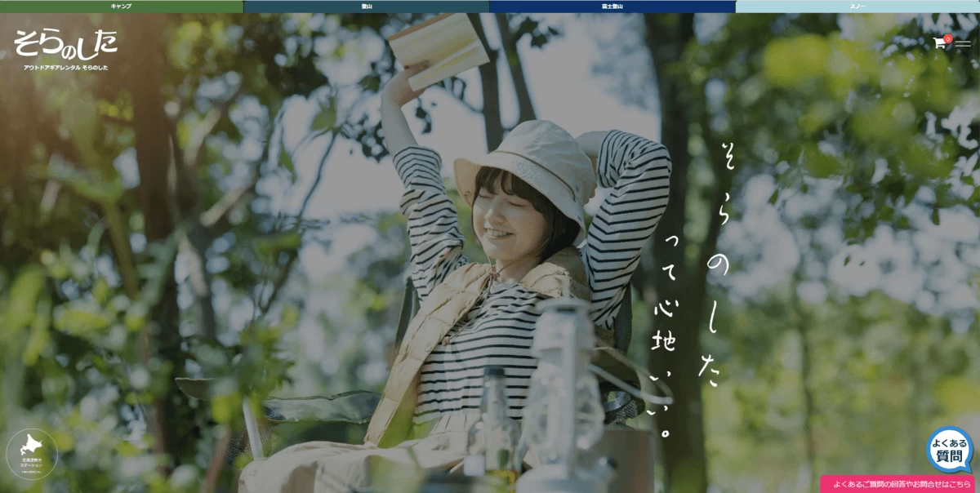Go to the スノー tab
980x493 pixels.
[857, 6]
